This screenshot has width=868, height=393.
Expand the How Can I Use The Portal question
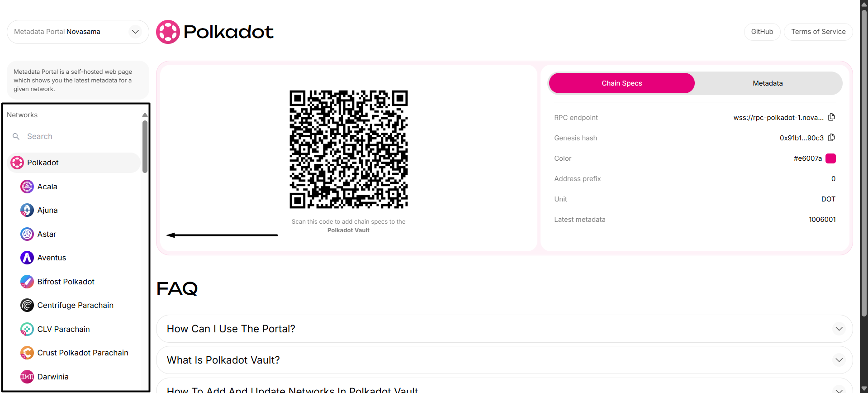(x=504, y=329)
